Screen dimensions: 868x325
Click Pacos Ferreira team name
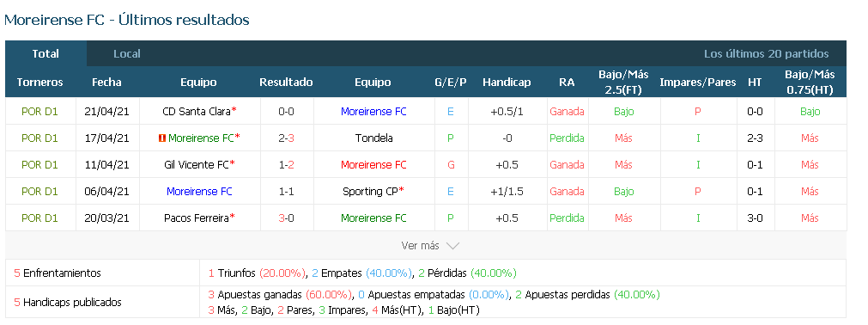pyautogui.click(x=197, y=218)
